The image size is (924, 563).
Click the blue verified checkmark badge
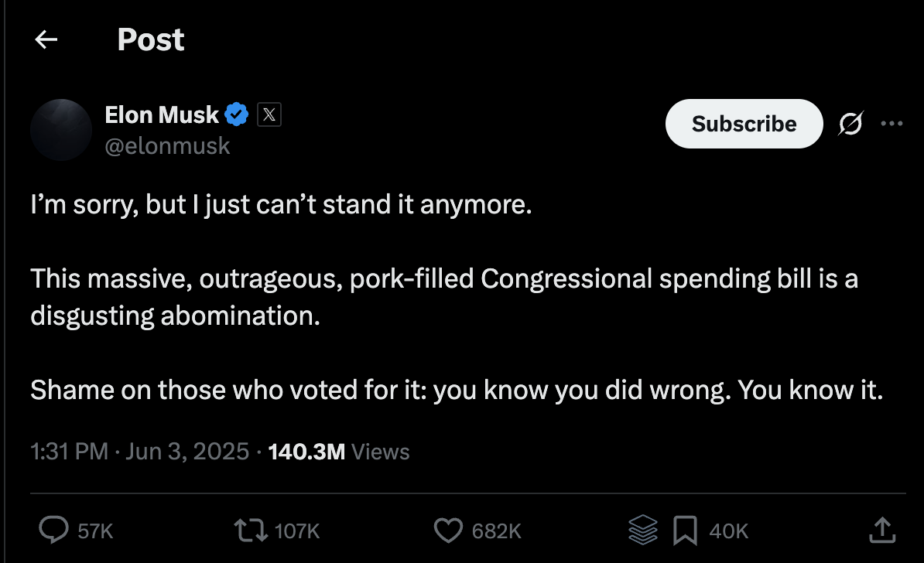[x=237, y=114]
